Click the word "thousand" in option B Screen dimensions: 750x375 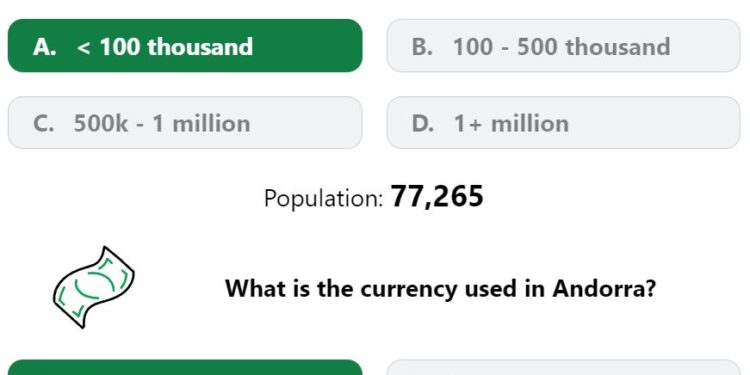point(617,47)
